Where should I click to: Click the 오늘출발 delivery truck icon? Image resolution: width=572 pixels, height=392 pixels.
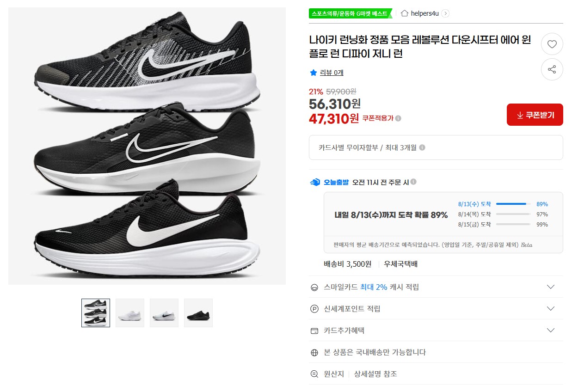click(x=315, y=182)
